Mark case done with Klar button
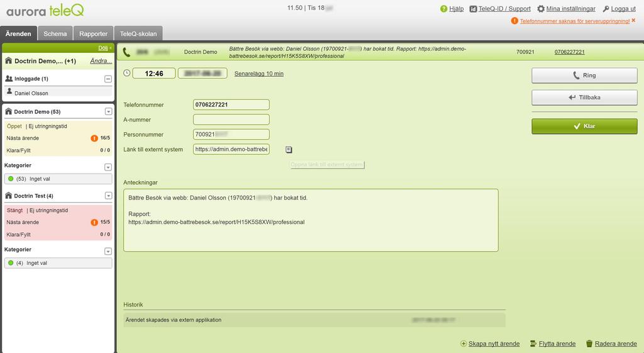The image size is (644, 353). [584, 126]
